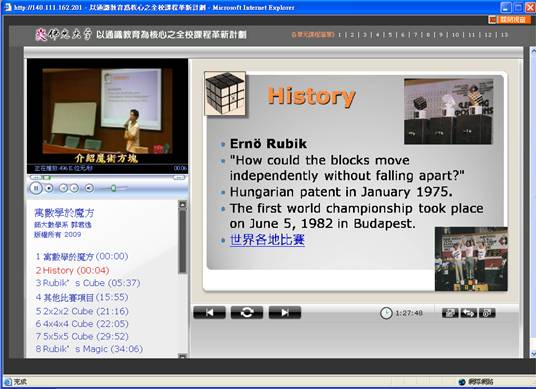Switch to unit 10 in the top navigation
The image size is (536, 389).
(455, 35)
